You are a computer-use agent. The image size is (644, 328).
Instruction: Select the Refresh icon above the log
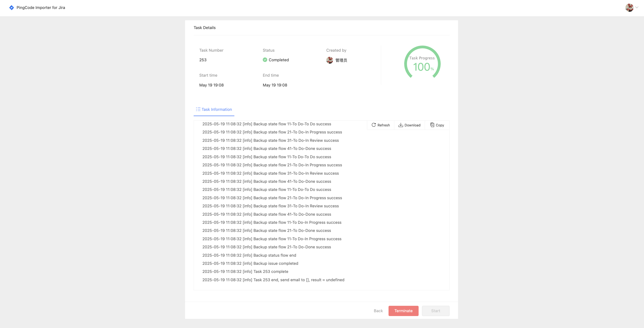pos(374,125)
